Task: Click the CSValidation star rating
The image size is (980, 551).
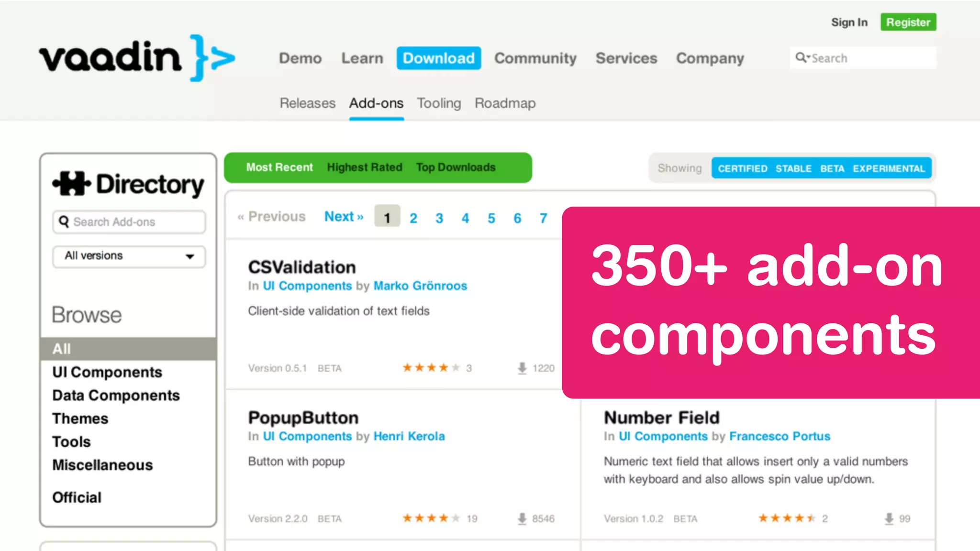Action: click(x=431, y=367)
